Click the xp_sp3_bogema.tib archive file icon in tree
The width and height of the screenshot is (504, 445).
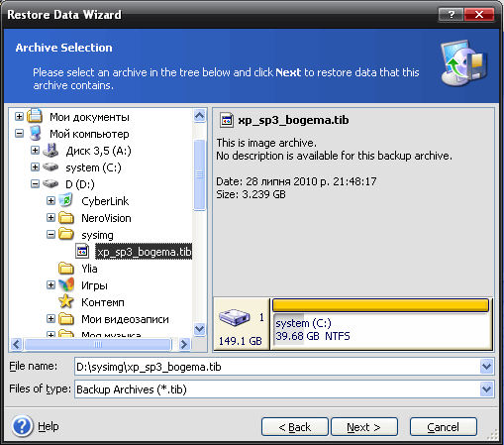click(82, 252)
